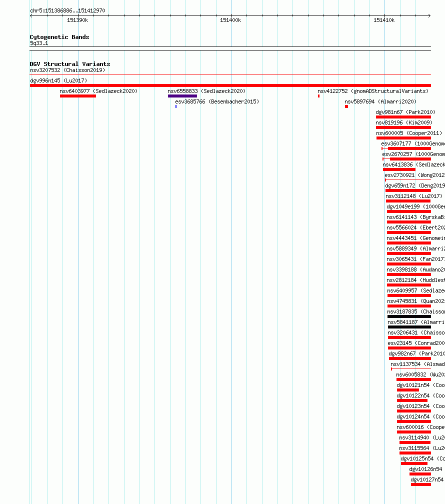This screenshot has height=504, width=445.
Task: Open nsv5889349 variant label
Action: pyautogui.click(x=415, y=249)
